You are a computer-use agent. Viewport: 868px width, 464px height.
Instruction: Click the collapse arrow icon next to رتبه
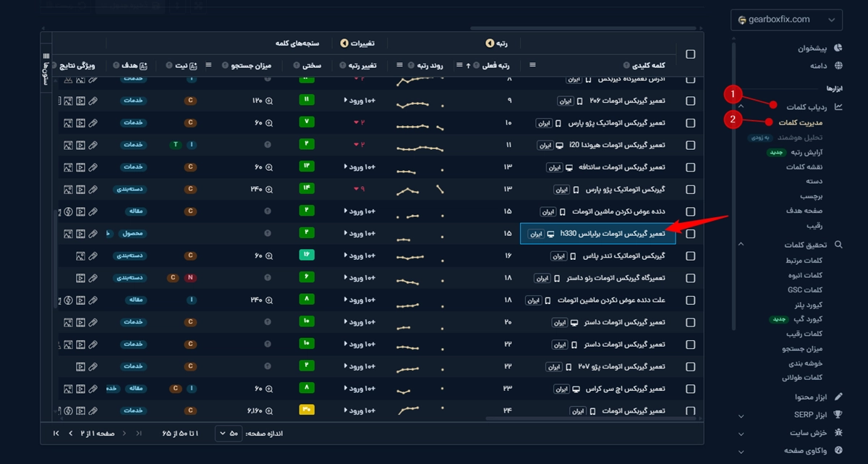[490, 43]
